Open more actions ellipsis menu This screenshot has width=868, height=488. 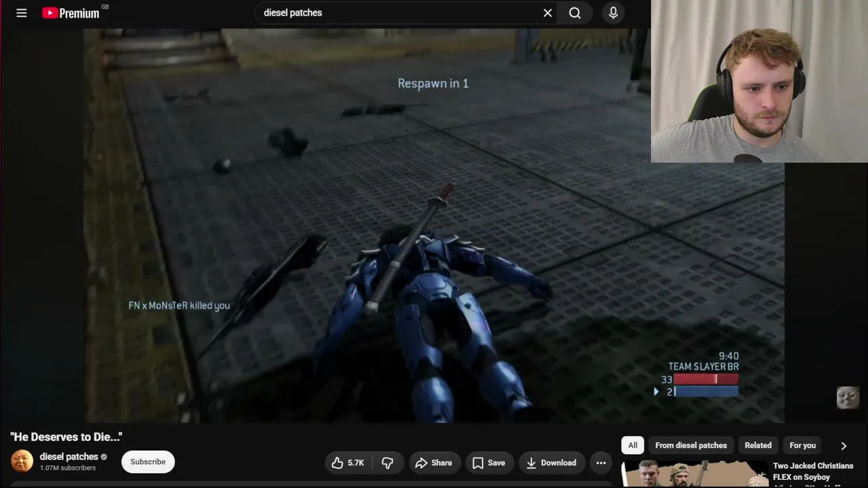click(601, 463)
